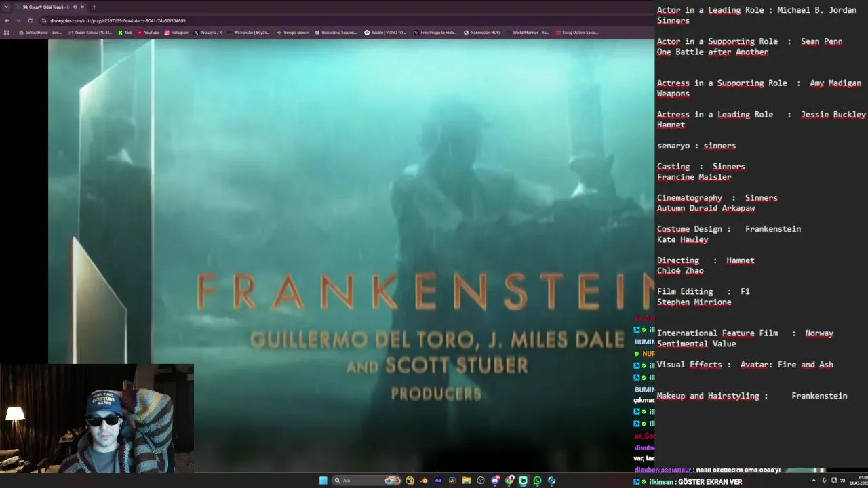Open Blender from the taskbar
Viewport: 868px width, 488px height.
pyautogui.click(x=424, y=481)
